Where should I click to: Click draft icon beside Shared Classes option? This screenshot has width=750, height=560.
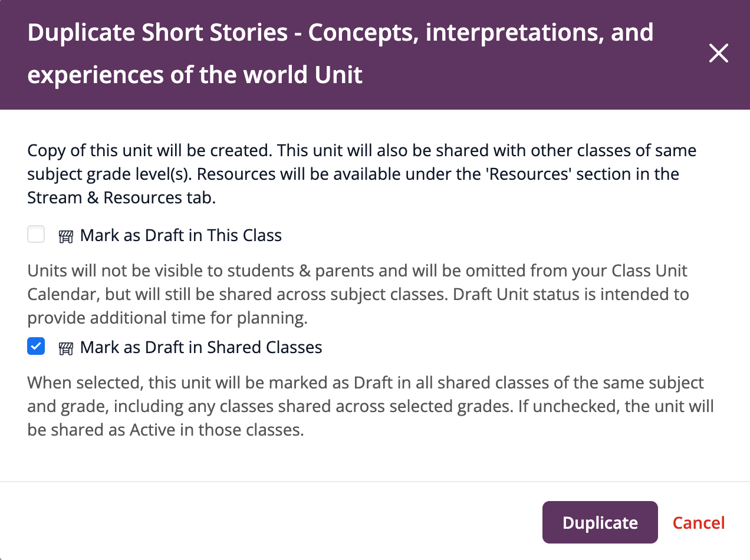click(65, 348)
